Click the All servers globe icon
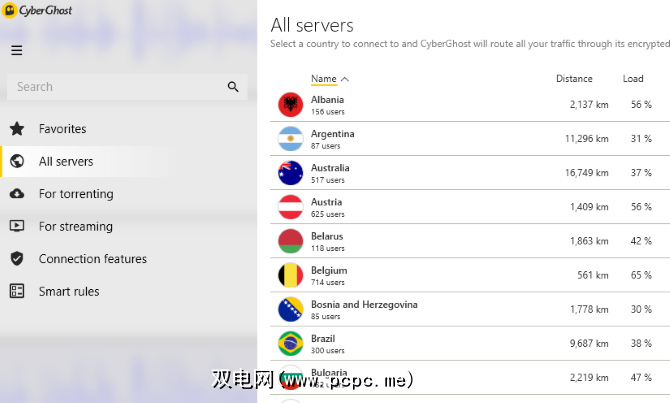 pyautogui.click(x=17, y=161)
